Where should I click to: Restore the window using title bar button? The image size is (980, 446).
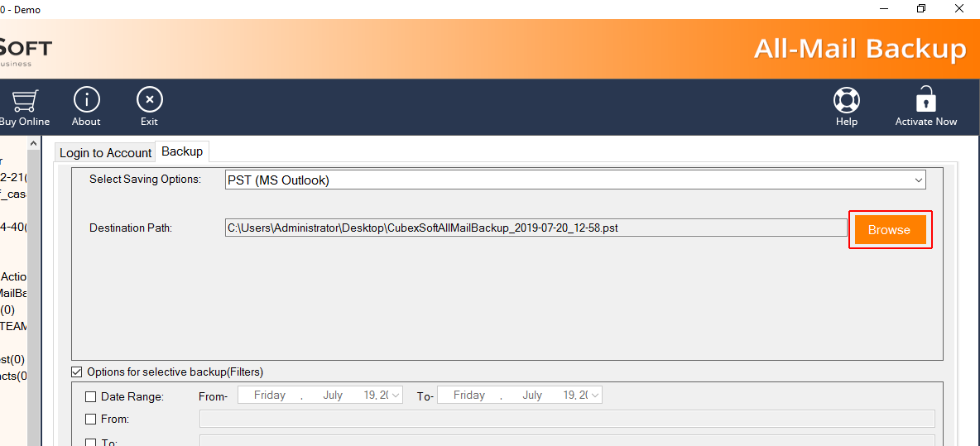coord(921,9)
